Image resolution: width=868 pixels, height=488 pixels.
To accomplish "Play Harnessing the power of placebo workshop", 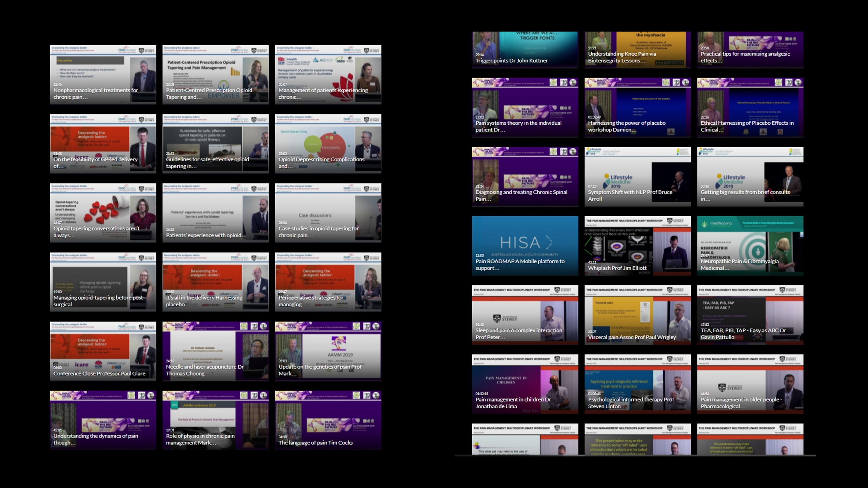I will tap(637, 107).
